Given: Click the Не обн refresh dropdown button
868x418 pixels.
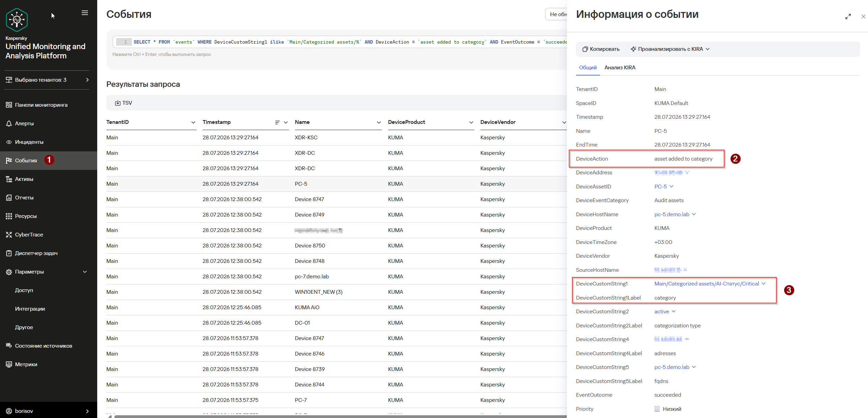Looking at the screenshot, I should 556,14.
